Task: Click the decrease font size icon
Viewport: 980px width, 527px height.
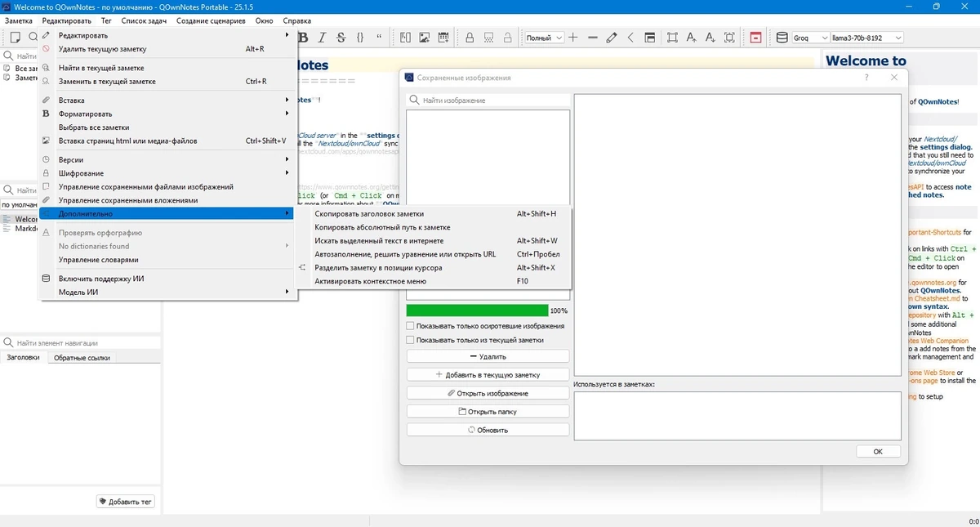Action: click(x=710, y=38)
